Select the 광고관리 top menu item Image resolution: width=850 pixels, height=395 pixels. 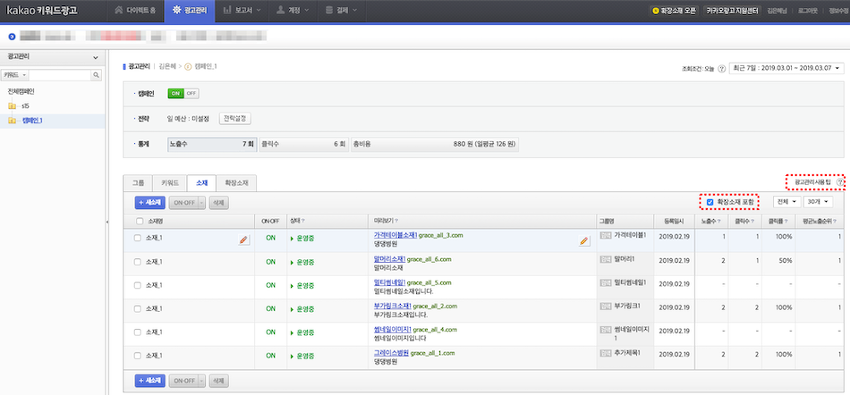(189, 10)
